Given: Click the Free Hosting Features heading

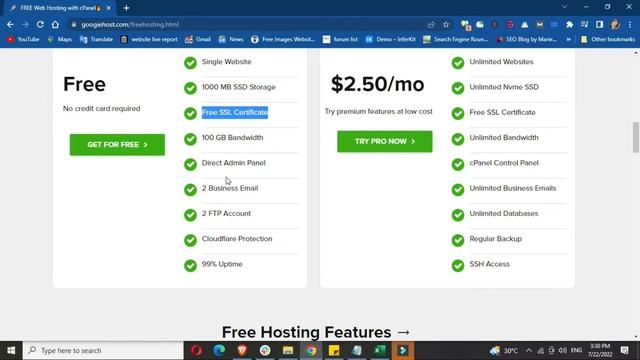Looking at the screenshot, I should [316, 332].
